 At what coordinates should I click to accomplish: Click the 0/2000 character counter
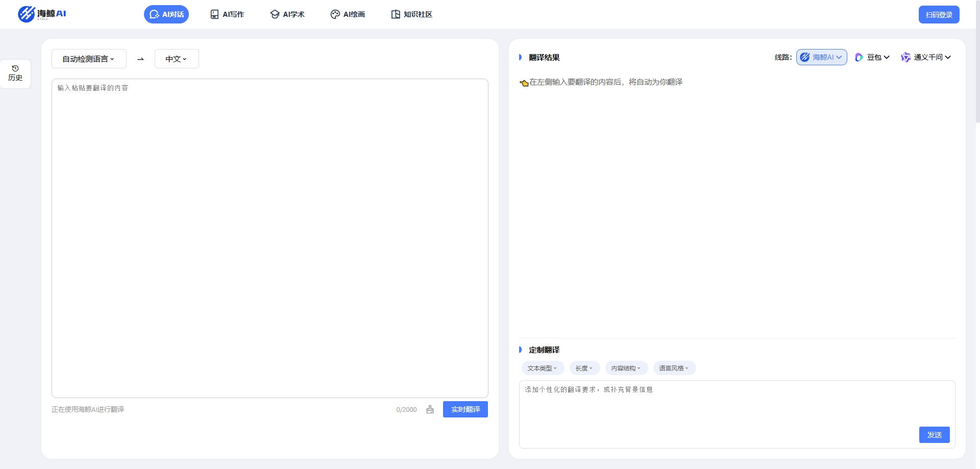(406, 410)
